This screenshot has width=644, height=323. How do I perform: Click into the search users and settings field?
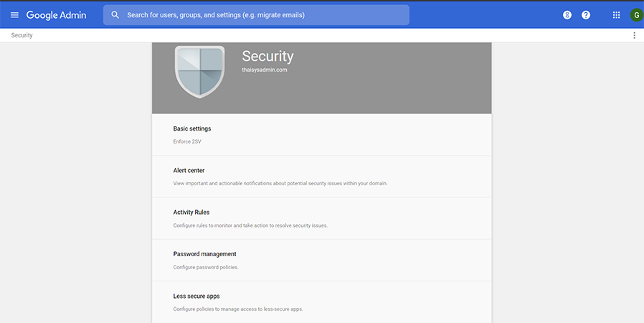(x=256, y=15)
